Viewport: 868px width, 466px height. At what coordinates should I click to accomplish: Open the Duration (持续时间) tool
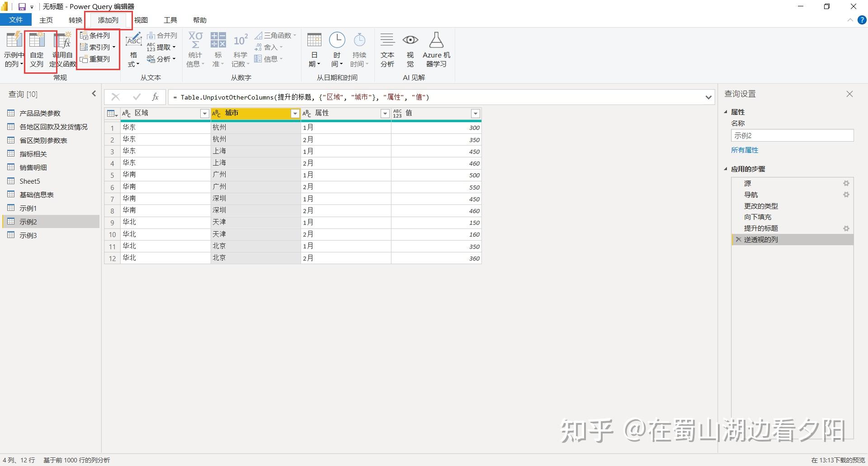(359, 50)
